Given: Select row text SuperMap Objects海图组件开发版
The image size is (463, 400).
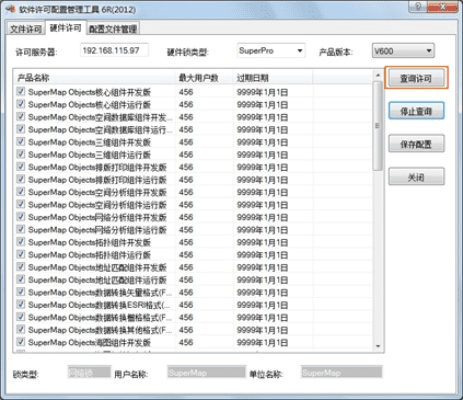Looking at the screenshot, I should pyautogui.click(x=89, y=342).
